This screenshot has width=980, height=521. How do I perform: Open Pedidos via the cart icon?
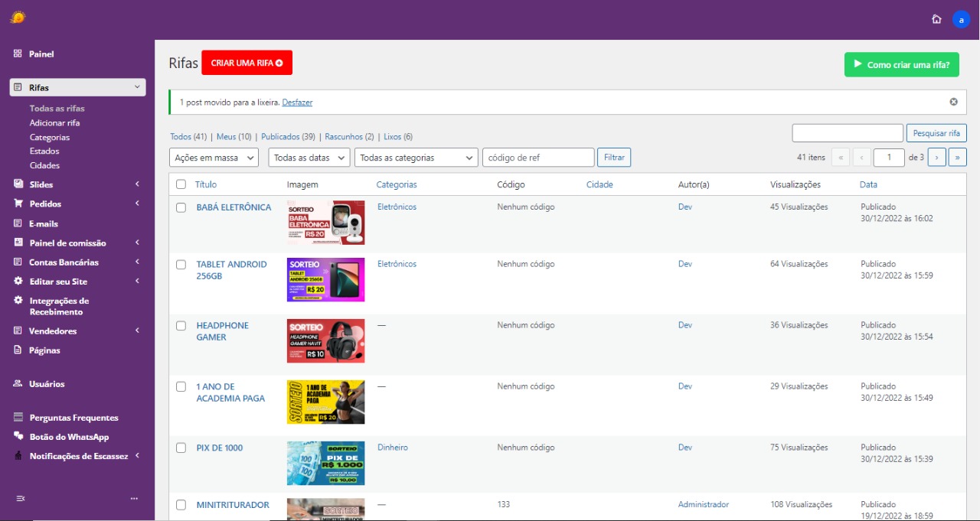click(18, 204)
